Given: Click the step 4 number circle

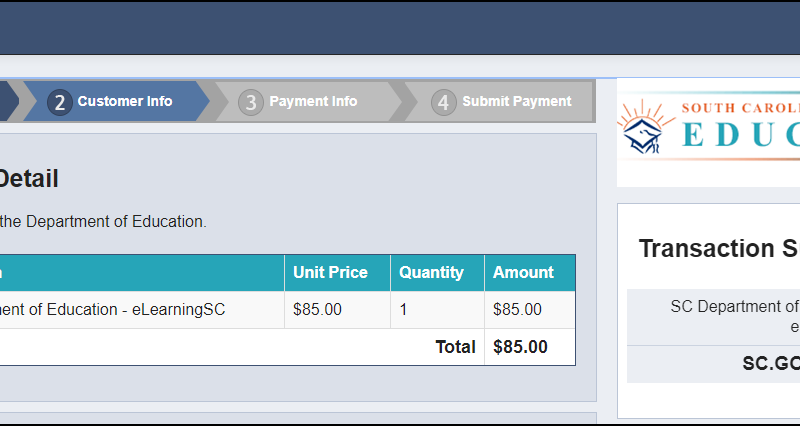Looking at the screenshot, I should click(443, 102).
